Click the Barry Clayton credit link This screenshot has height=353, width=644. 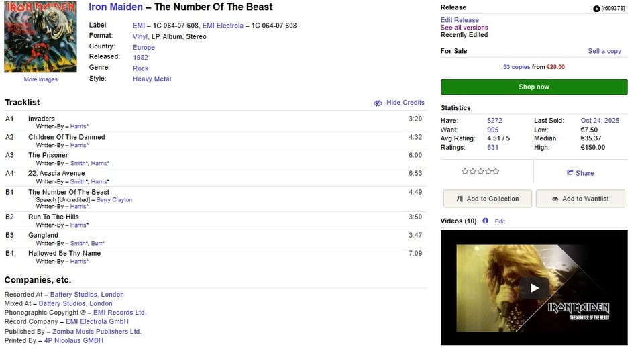(x=114, y=200)
